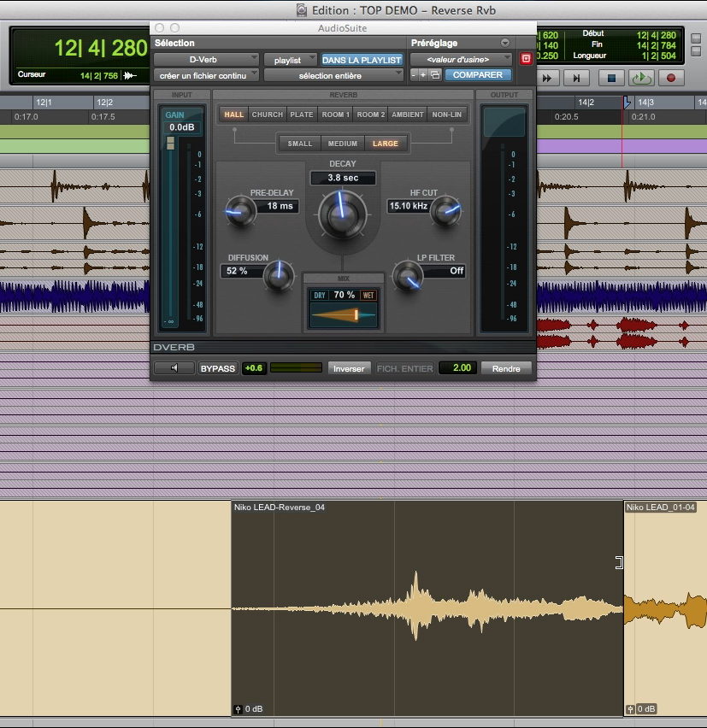Open the D-Verb plug-in selector

pos(206,60)
